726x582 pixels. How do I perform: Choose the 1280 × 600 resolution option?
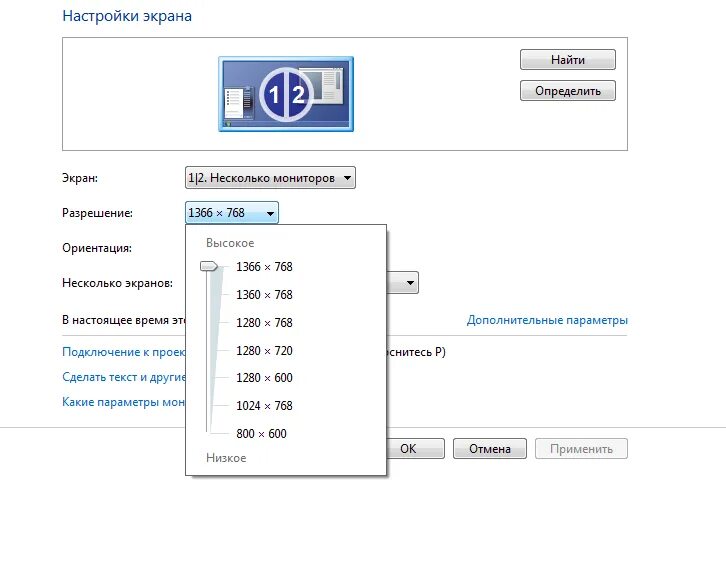point(264,378)
